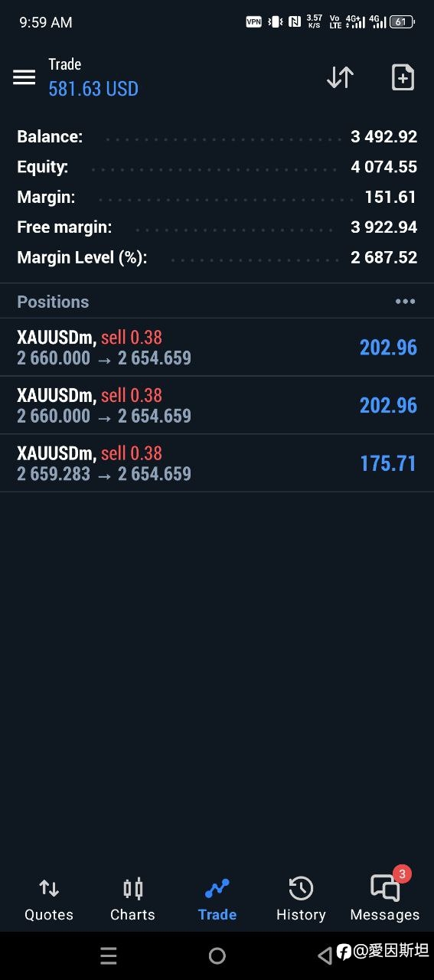Tap the Android recent apps button

pyautogui.click(x=109, y=955)
